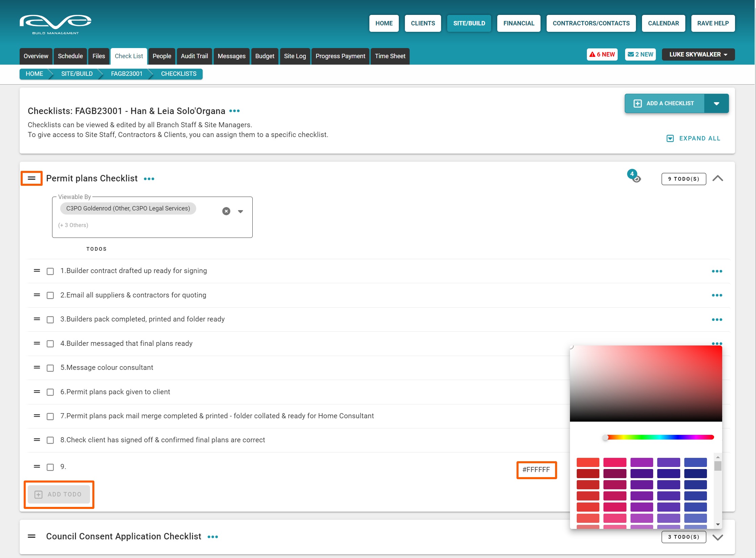Screen dimensions: 756x558
Task: Open options menu for todo 2 Email suppliers
Action: (x=717, y=295)
